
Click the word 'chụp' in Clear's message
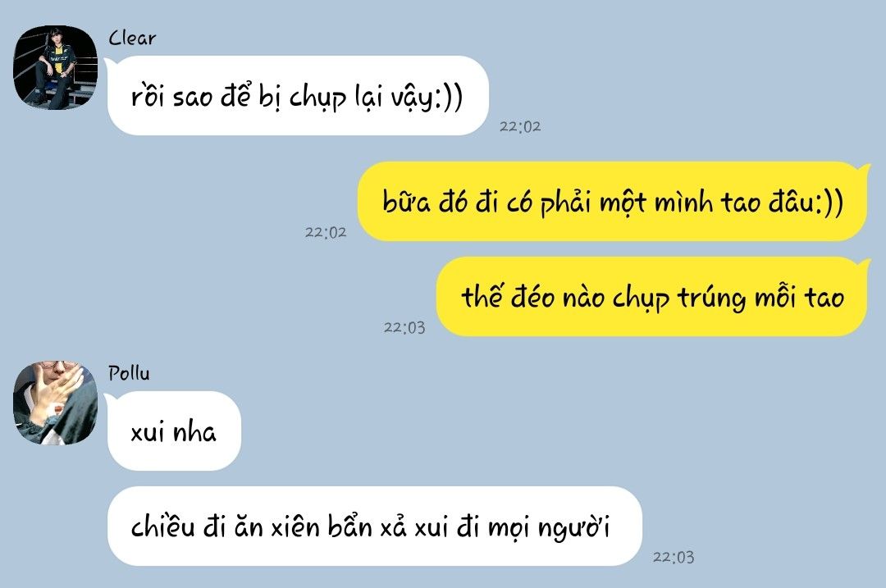tap(317, 98)
